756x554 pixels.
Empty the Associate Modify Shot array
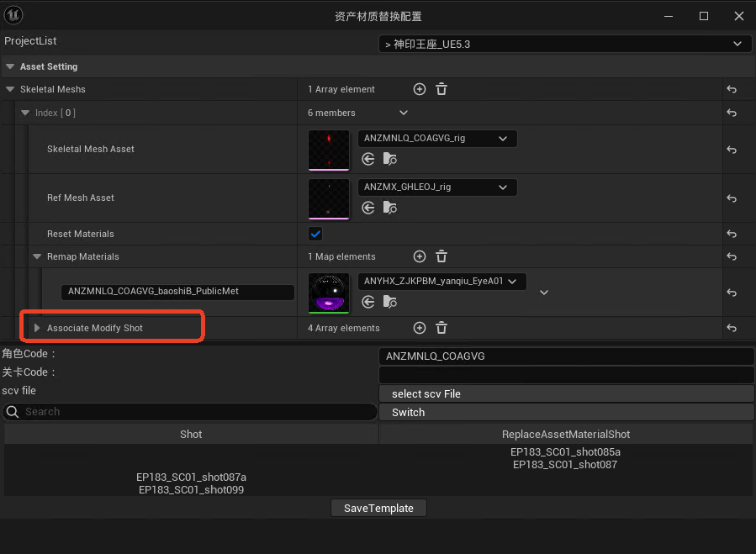tap(441, 328)
